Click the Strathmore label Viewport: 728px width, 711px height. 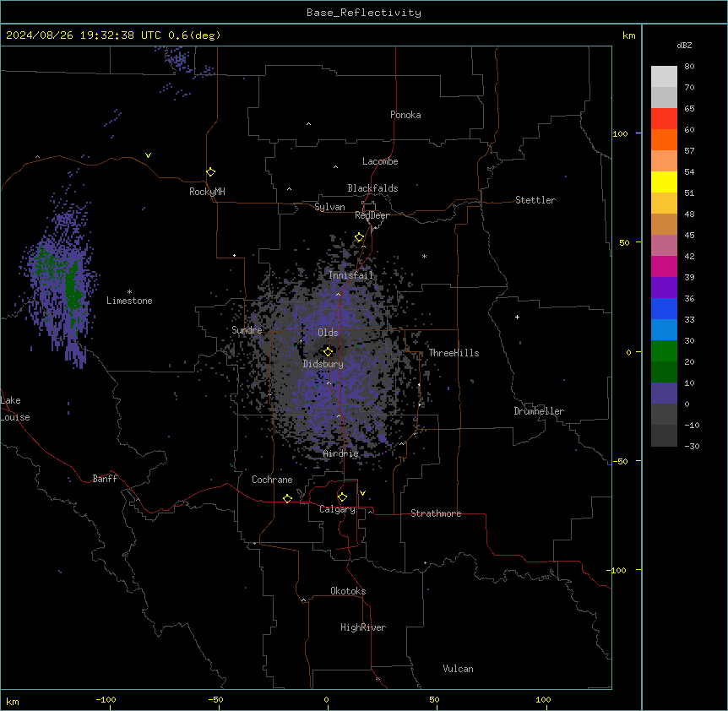coord(436,513)
